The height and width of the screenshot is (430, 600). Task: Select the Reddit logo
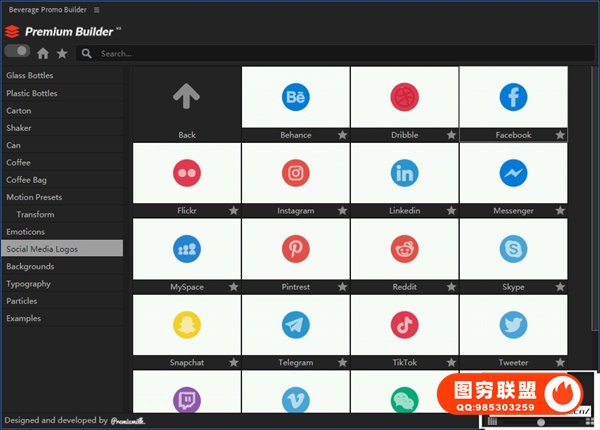pos(404,249)
